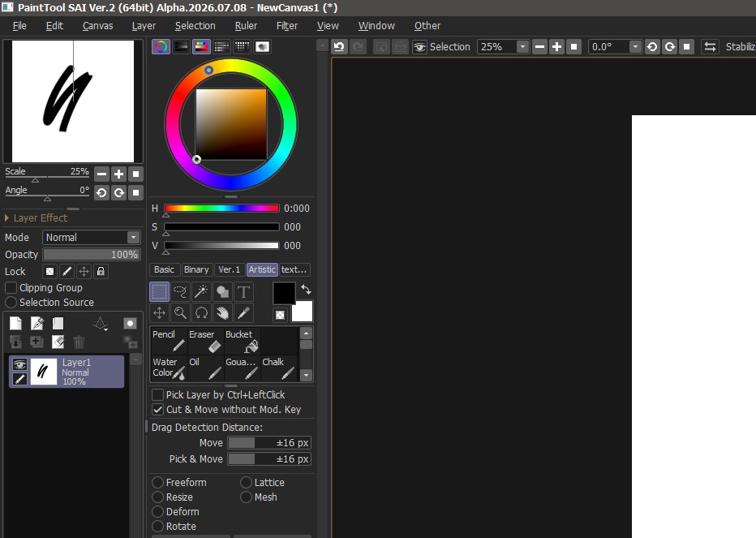Select the Rotate transform option
Image resolution: width=756 pixels, height=538 pixels.
pyautogui.click(x=157, y=527)
